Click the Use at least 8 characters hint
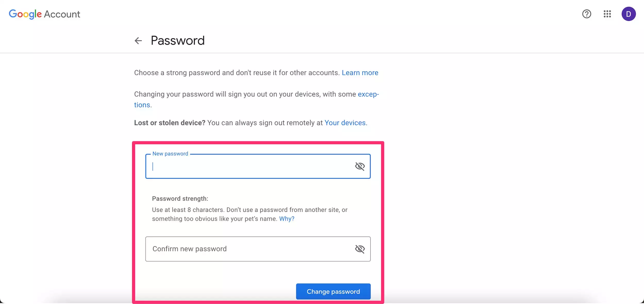Viewport: 644px width, 304px height. tap(249, 210)
